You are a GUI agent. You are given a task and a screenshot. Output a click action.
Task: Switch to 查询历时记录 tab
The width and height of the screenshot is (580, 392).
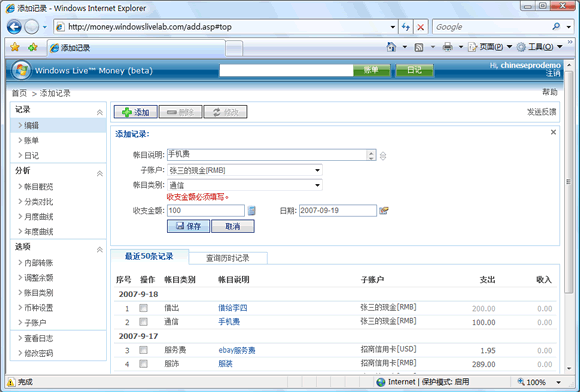coord(228,258)
